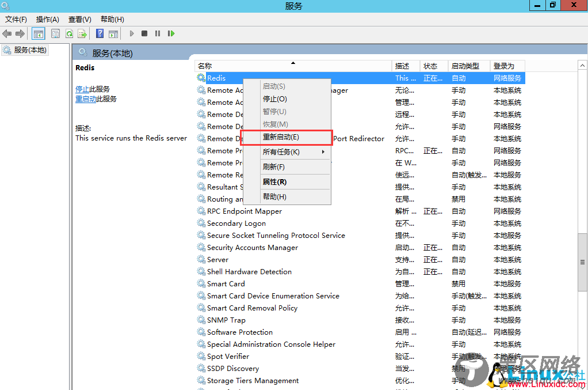Click the gear icon beside Spot Verifier
Image resolution: width=588 pixels, height=390 pixels.
[x=201, y=356]
